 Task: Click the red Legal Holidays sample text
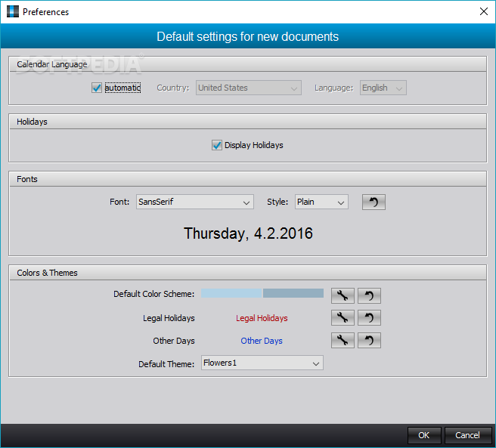tap(262, 318)
